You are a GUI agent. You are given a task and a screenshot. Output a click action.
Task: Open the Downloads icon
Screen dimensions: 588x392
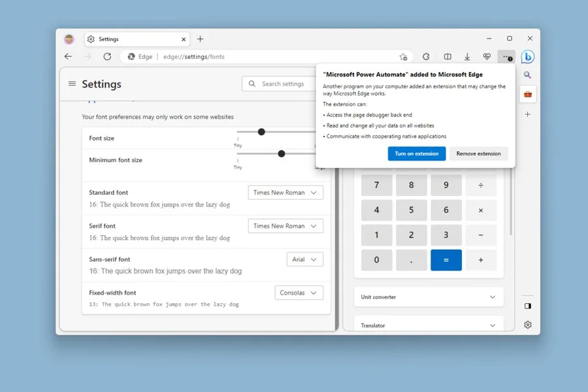pyautogui.click(x=467, y=57)
